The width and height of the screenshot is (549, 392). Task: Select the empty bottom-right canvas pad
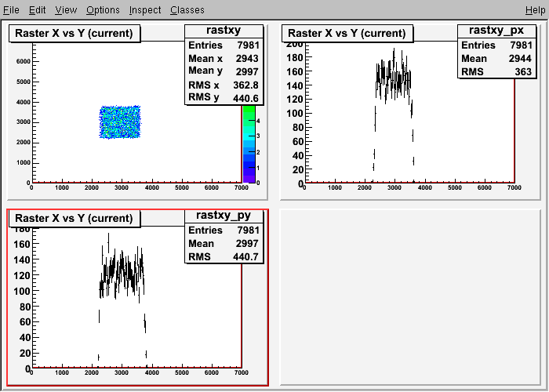[410, 297]
